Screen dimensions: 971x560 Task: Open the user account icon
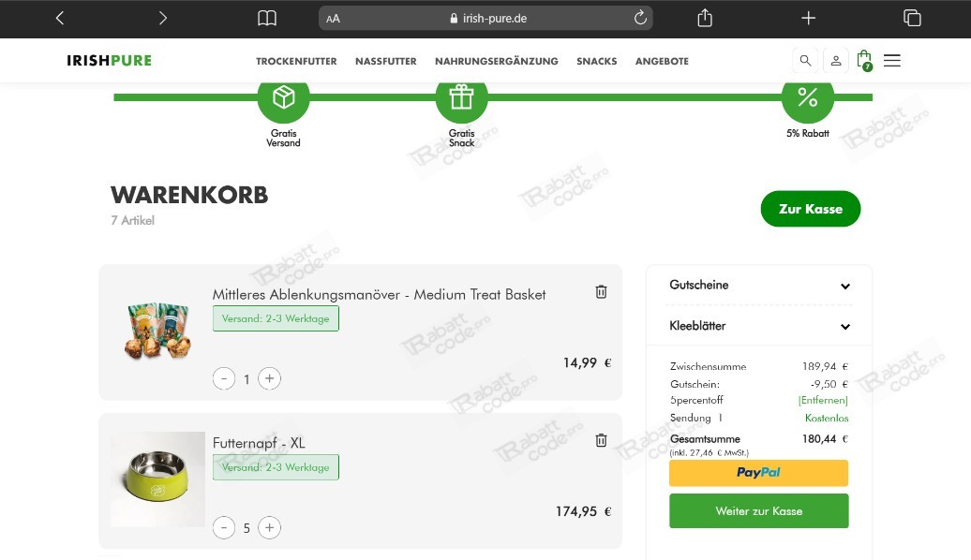[836, 61]
